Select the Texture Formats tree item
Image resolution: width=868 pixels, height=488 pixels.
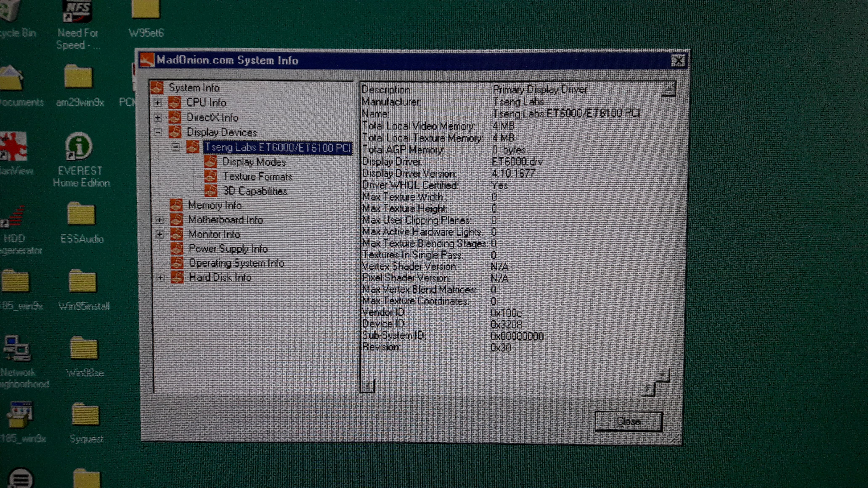coord(258,177)
